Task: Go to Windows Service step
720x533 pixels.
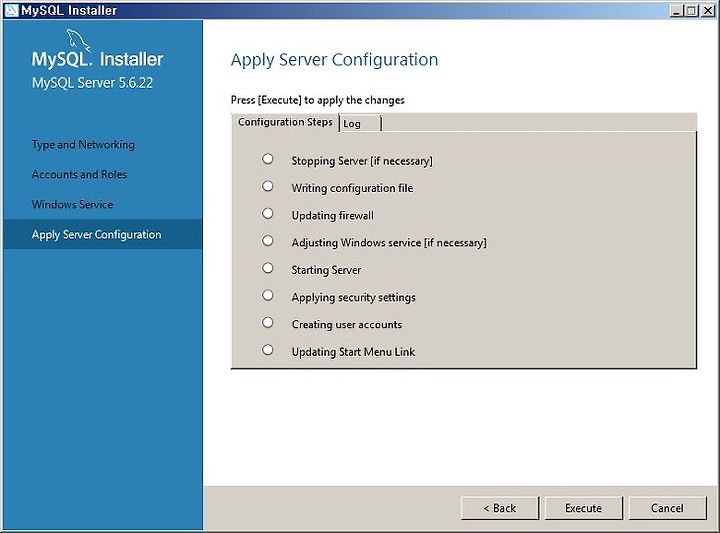Action: pos(73,204)
